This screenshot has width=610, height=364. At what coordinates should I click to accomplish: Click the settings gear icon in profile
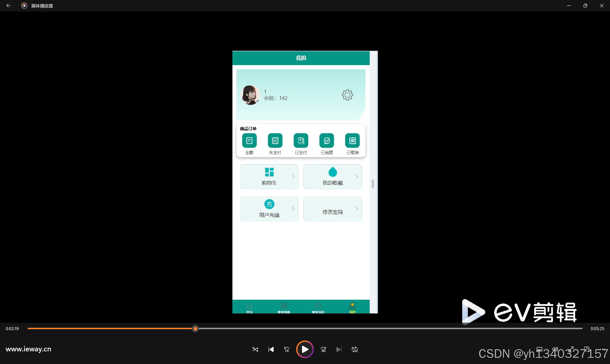point(347,95)
